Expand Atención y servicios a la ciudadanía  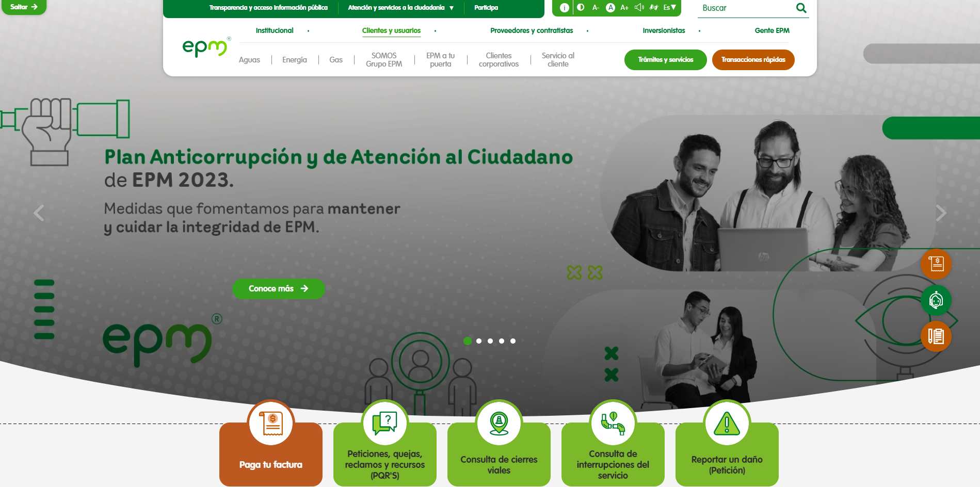pyautogui.click(x=401, y=8)
